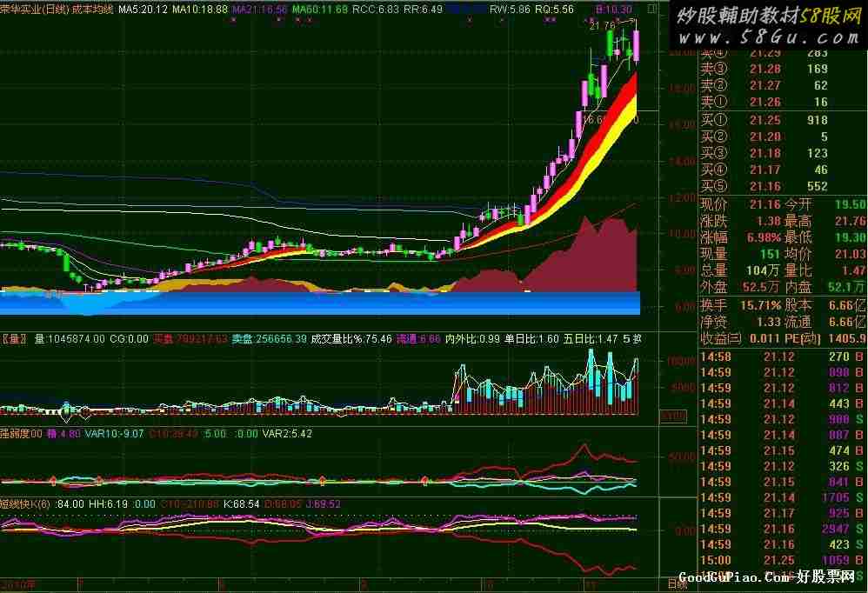Click the 量比 1.47 value
The width and height of the screenshot is (868, 593).
tap(825, 270)
